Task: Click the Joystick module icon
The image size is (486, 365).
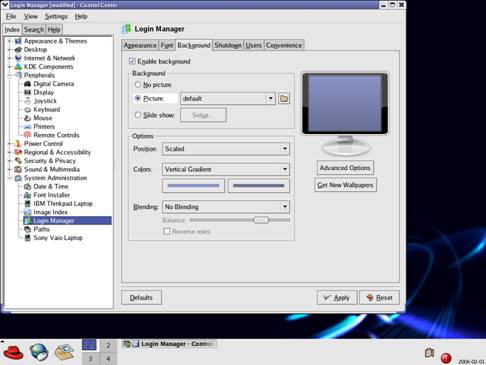Action: point(28,101)
